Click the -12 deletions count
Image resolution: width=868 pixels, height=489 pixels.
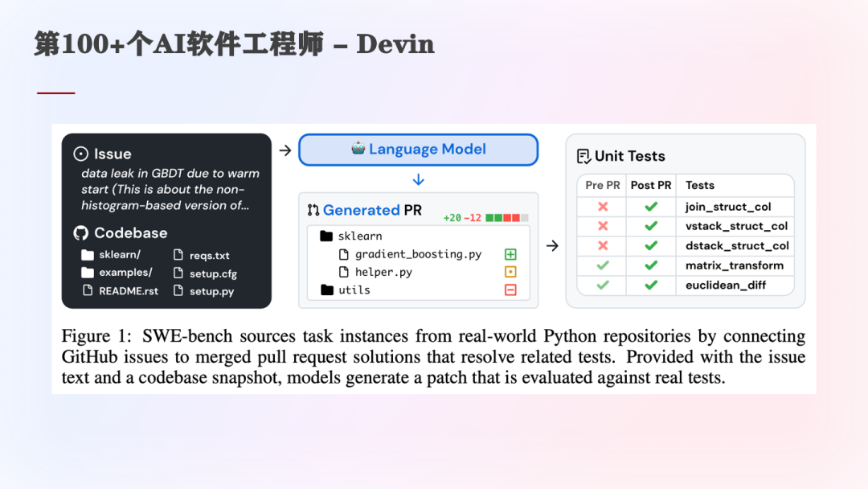473,218
